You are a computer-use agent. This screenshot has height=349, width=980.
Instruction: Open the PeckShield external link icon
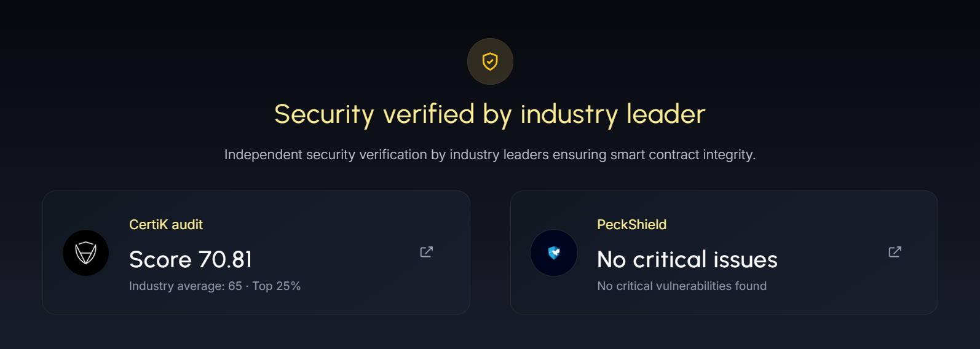[895, 252]
